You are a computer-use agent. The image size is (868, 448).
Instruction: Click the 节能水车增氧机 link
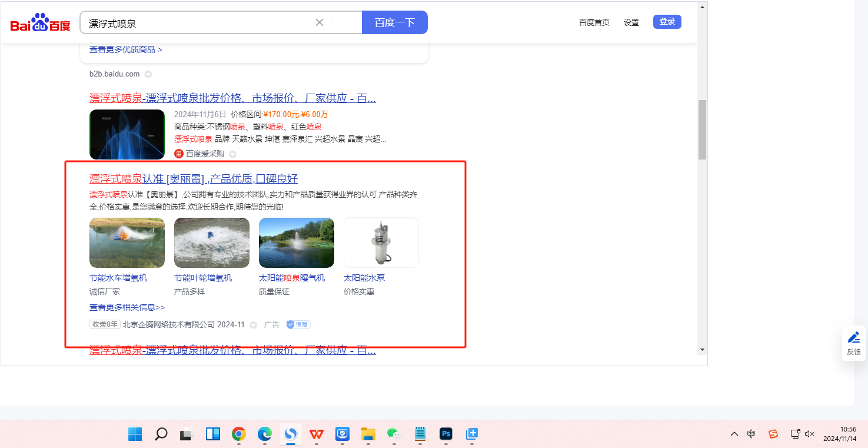coord(118,278)
